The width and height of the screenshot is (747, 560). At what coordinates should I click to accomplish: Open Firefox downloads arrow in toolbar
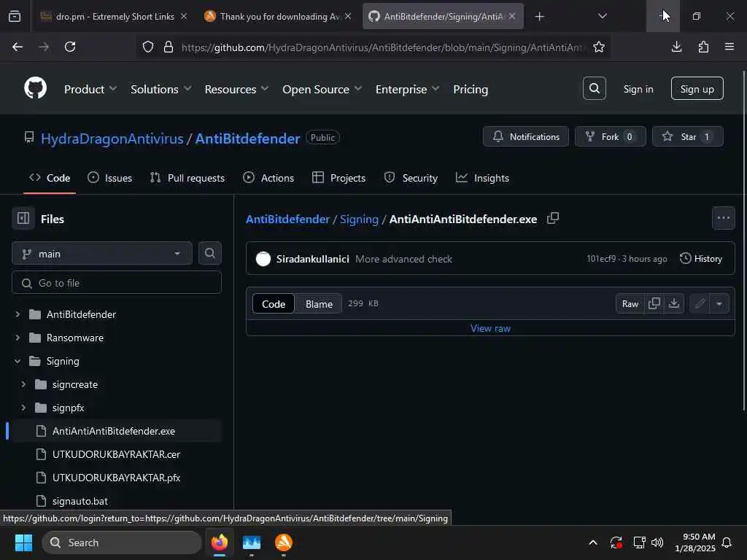click(676, 47)
